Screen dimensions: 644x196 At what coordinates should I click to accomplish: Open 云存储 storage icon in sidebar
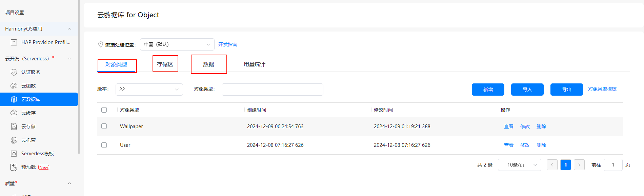coord(14,126)
